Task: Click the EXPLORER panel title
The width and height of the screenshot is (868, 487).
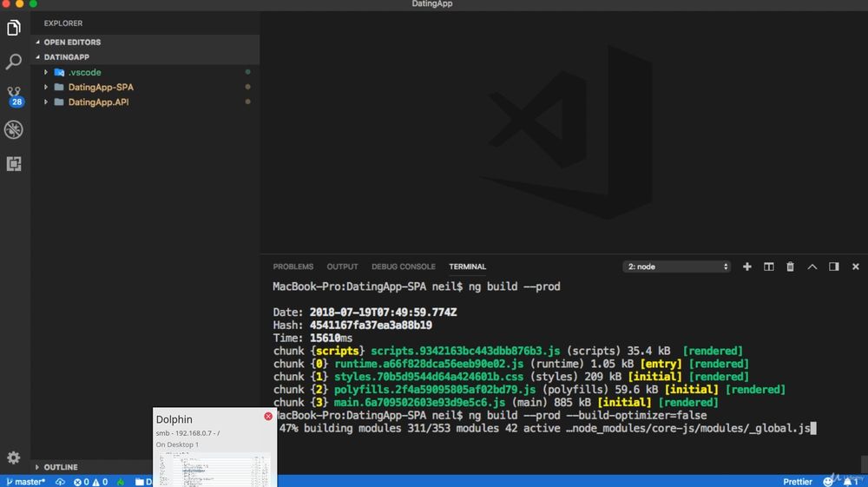Action: pyautogui.click(x=63, y=23)
